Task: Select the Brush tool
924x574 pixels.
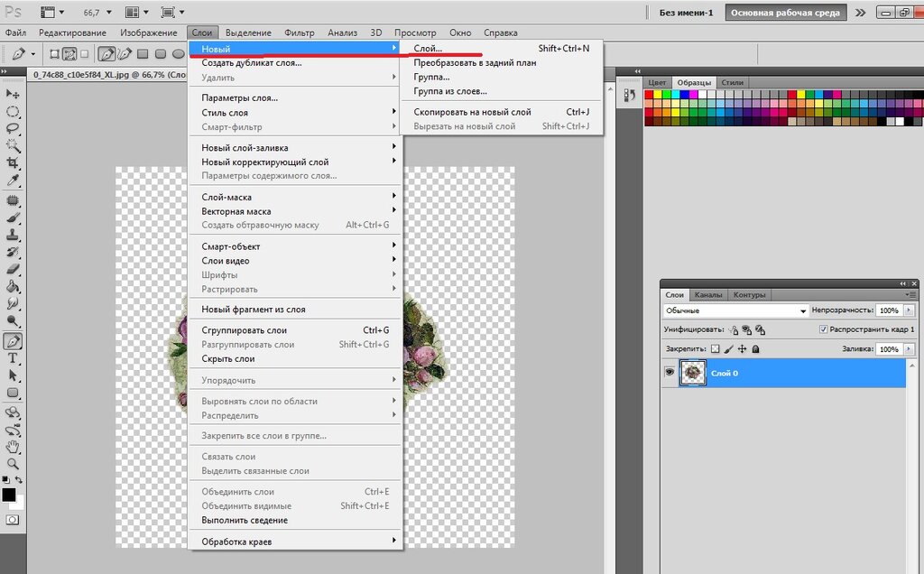Action: pyautogui.click(x=13, y=218)
